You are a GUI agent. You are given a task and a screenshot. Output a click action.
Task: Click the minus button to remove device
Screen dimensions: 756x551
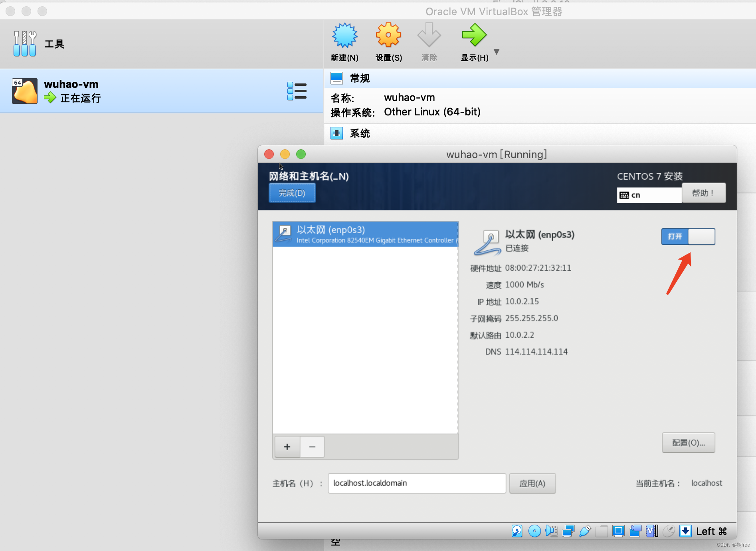click(x=312, y=446)
